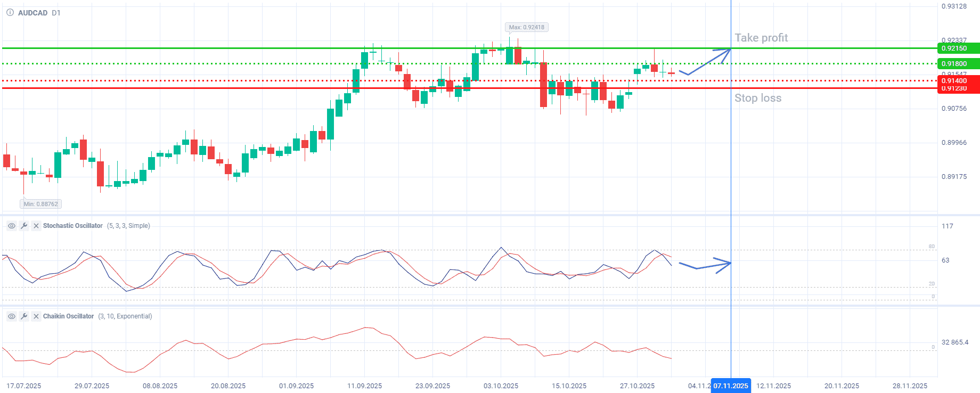Remove the Chaikin Oscillator with its X
This screenshot has width=980, height=393.
[x=36, y=316]
